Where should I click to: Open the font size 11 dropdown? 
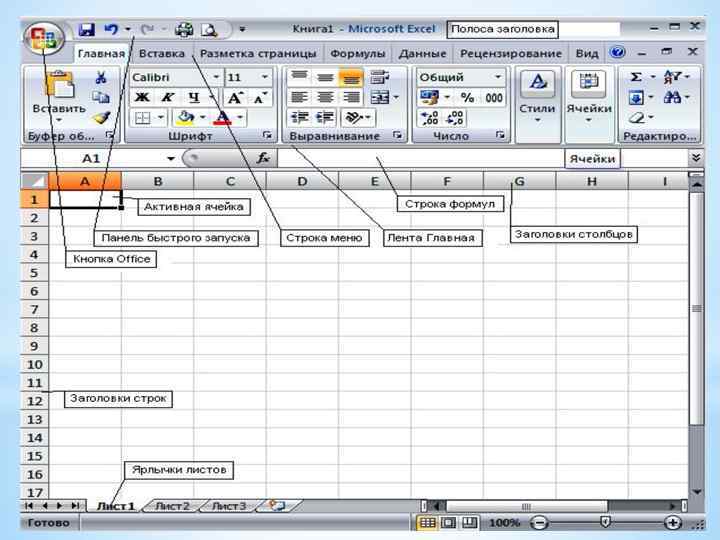265,77
